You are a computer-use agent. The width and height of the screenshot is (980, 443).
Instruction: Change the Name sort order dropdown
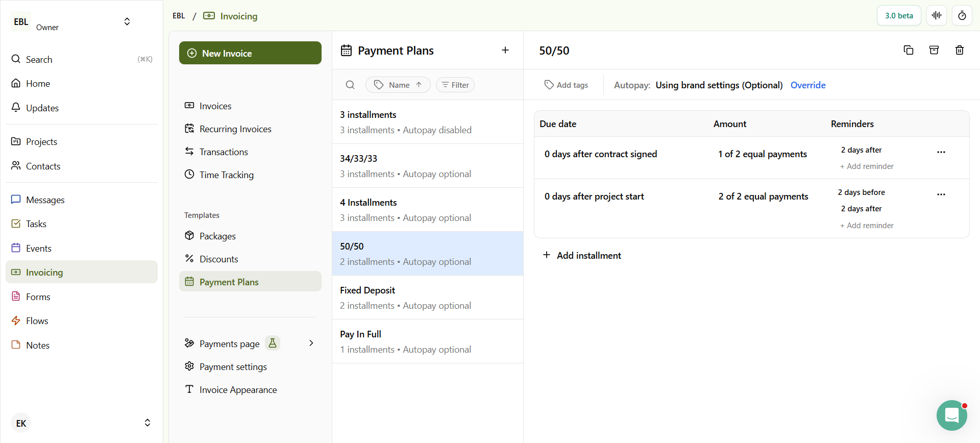[398, 85]
